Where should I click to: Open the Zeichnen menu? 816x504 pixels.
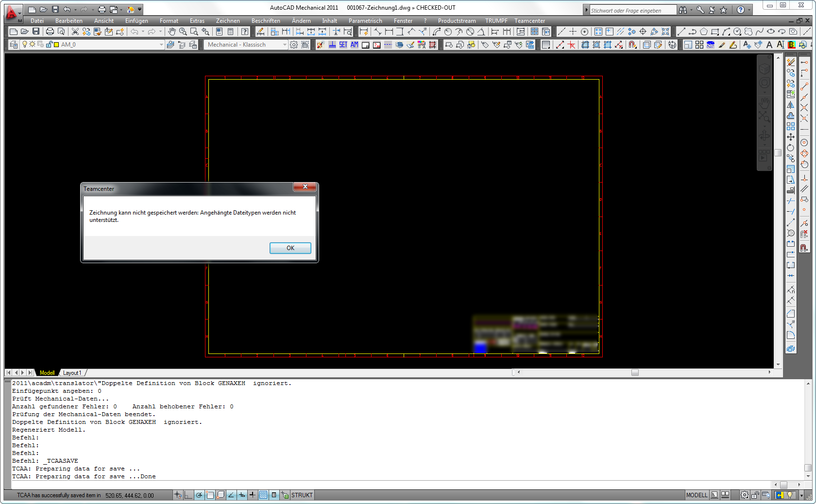point(228,21)
